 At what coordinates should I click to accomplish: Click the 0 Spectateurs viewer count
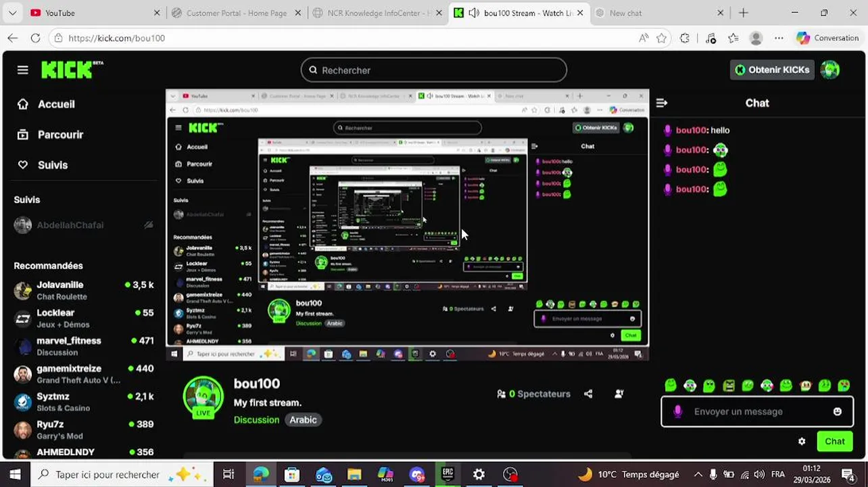tap(533, 394)
